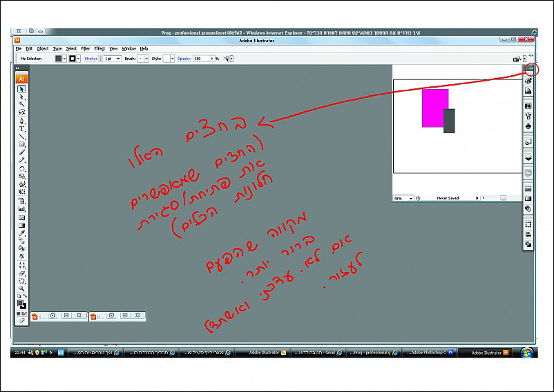Select the Pen tool
This screenshot has width=554, height=392.
tap(22, 121)
